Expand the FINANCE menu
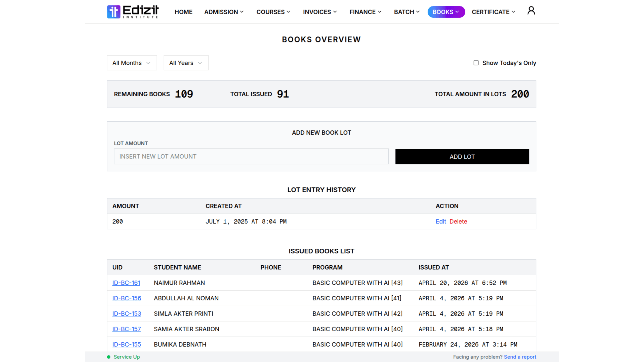The width and height of the screenshot is (644, 362). [366, 12]
